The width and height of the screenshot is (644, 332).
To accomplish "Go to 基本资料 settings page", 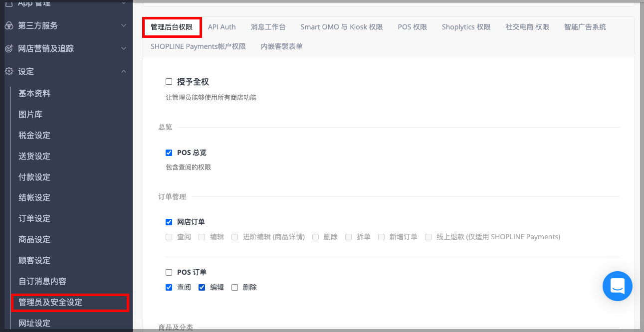I will [34, 93].
